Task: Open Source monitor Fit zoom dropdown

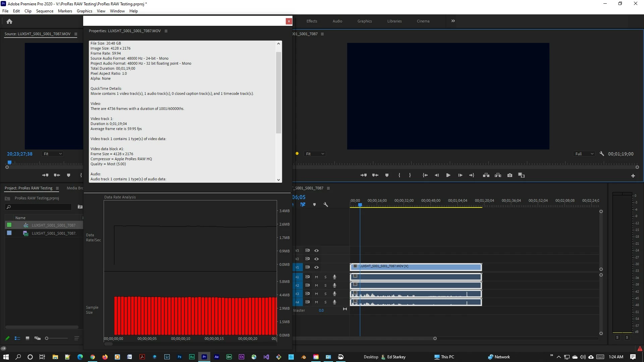Action: [53, 154]
